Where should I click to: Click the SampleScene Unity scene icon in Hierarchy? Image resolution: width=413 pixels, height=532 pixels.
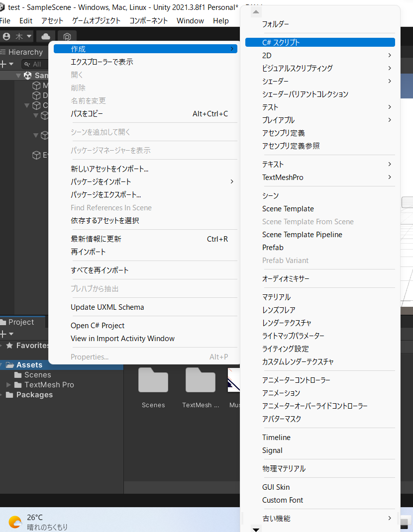28,75
